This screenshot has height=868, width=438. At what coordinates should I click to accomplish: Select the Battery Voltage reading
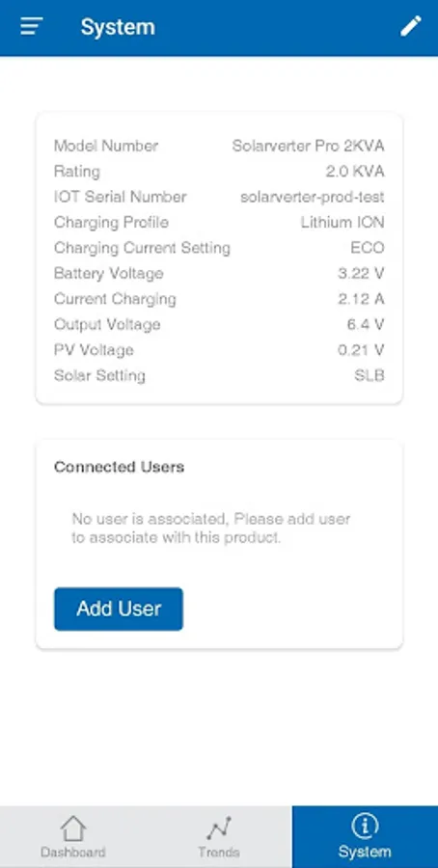[361, 274]
